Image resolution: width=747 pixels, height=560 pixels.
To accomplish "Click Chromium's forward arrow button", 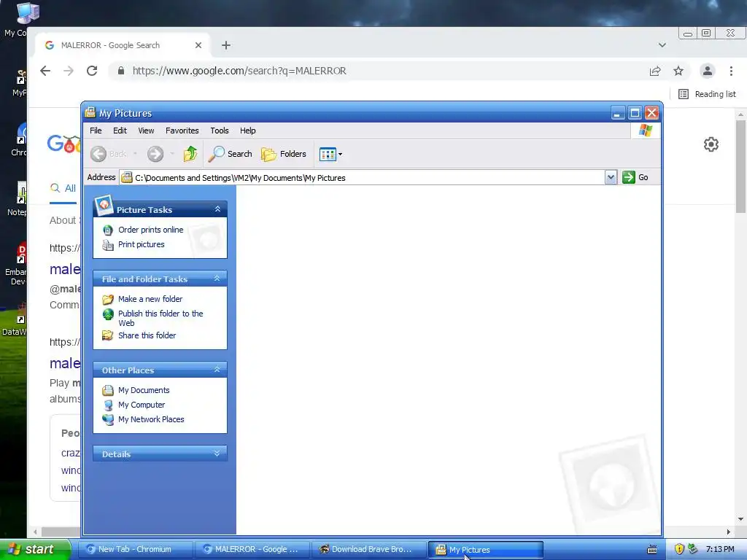I will [69, 71].
